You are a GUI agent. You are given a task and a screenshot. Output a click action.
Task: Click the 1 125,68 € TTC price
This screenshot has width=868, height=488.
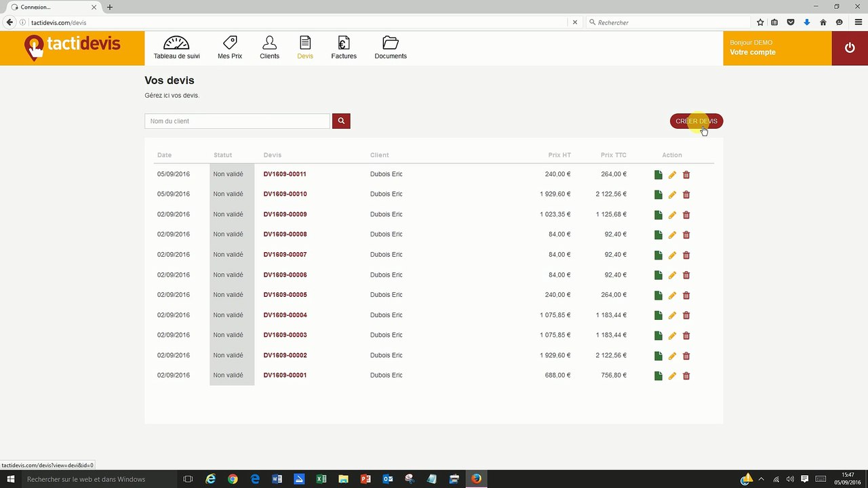[611, 214]
